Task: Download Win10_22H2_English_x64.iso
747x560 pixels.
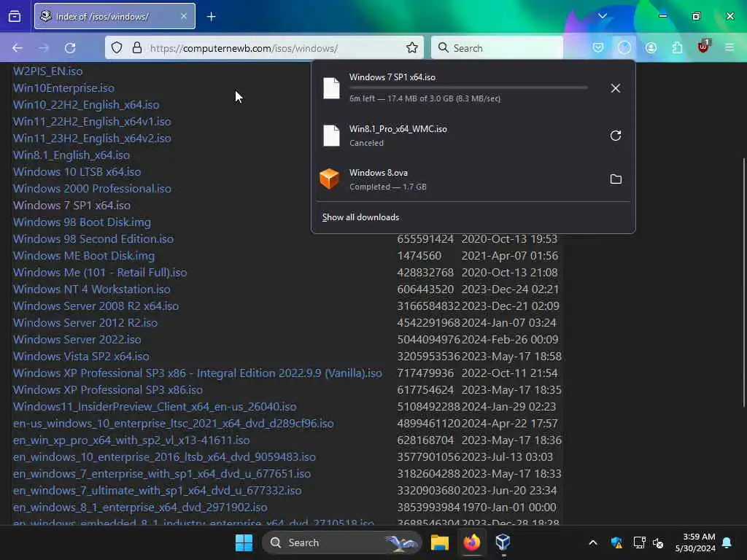Action: click(86, 105)
